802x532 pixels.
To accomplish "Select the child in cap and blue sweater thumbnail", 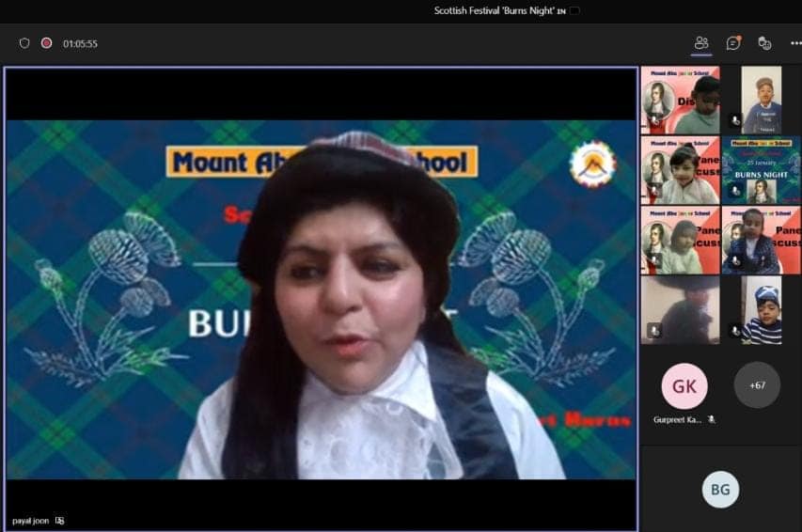I will [x=762, y=101].
